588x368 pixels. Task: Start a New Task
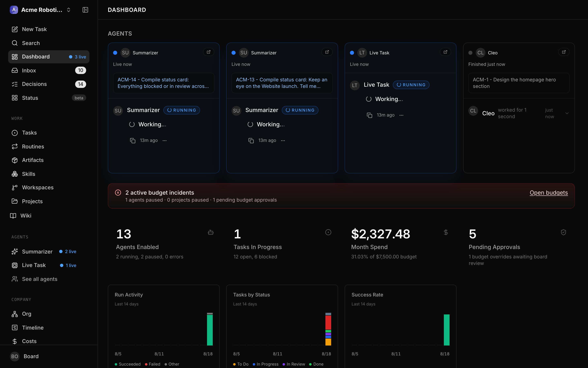[x=49, y=29]
